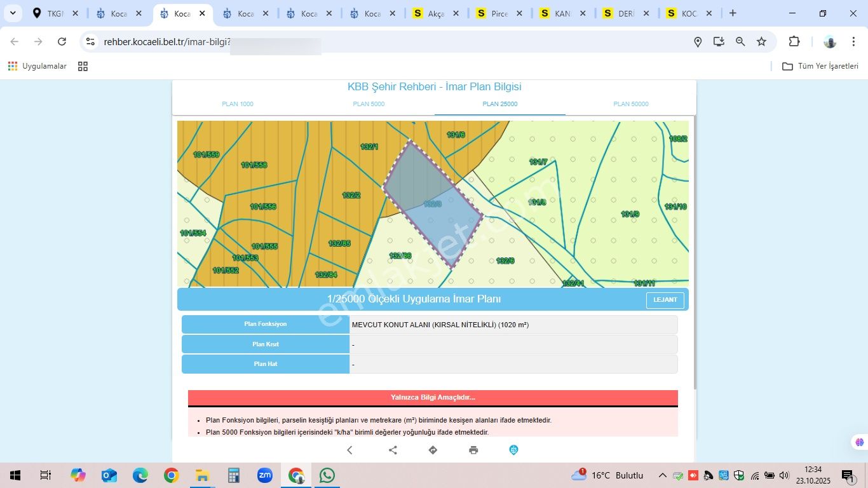This screenshot has height=488, width=868.
Task: Click the location pin icon in address bar
Action: 698,42
